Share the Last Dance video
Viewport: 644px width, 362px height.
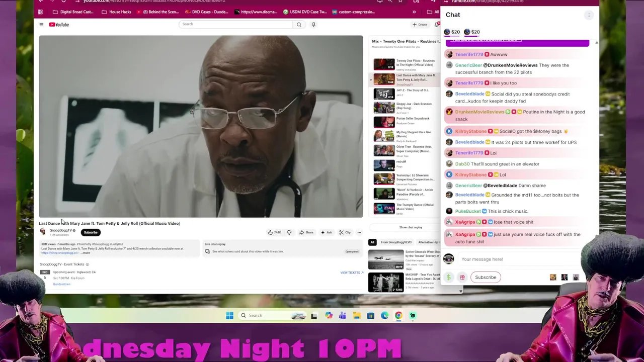click(306, 232)
